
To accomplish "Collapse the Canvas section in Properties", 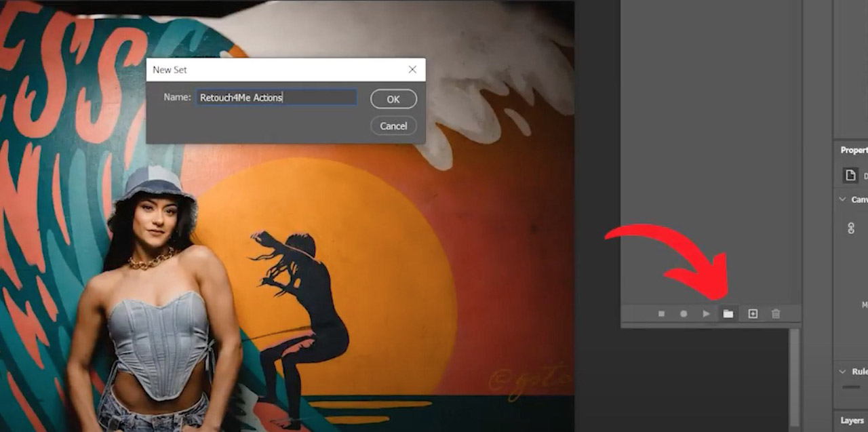I will click(841, 199).
